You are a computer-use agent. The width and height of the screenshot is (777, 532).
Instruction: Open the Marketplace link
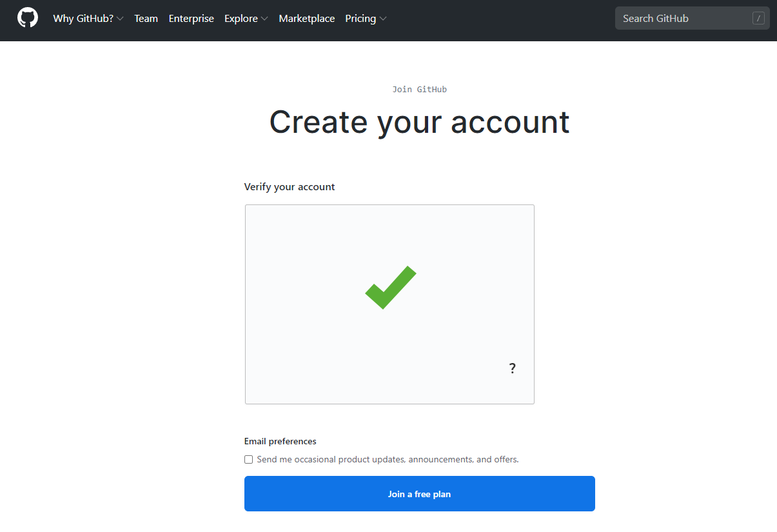307,19
